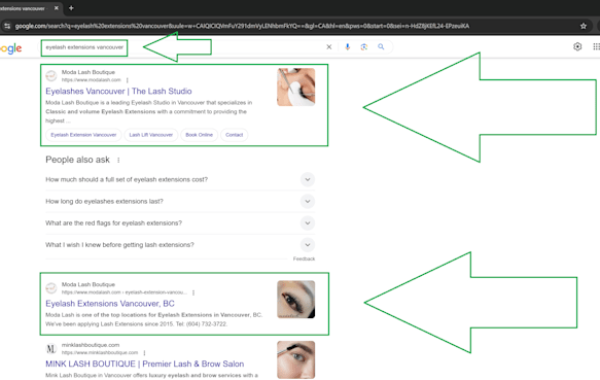Open more options beside minklashboutique.com URL
600x380 pixels.
[x=144, y=353]
